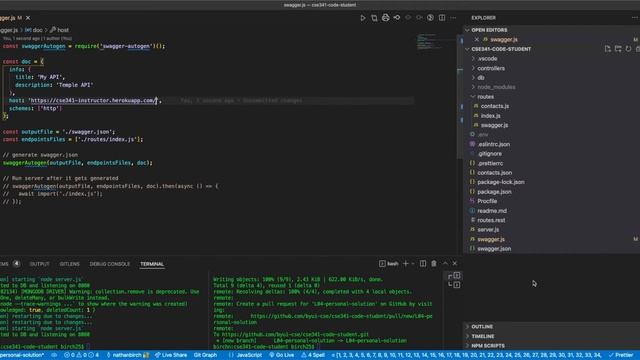Switch to the Debug Console tab
The height and width of the screenshot is (360, 640).
109,264
